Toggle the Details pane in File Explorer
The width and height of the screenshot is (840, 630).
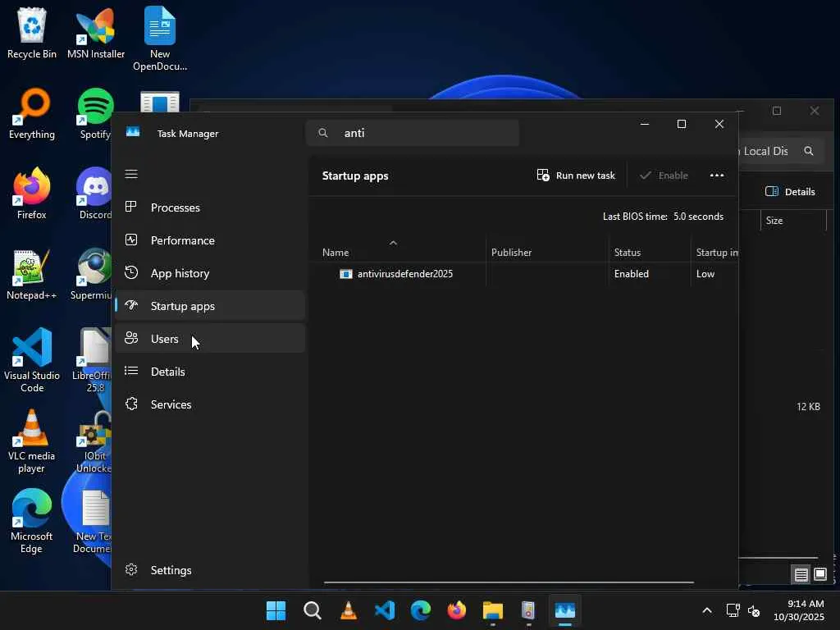[790, 192]
